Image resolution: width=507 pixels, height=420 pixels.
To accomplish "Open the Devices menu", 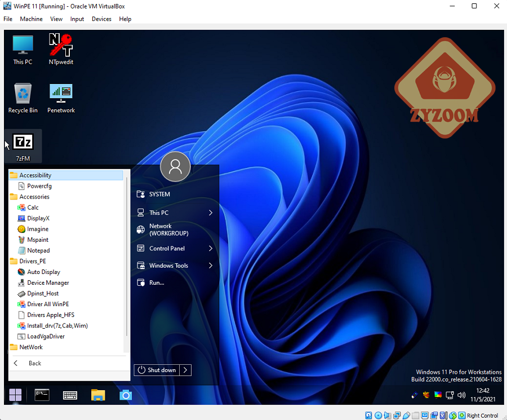I will tap(101, 19).
